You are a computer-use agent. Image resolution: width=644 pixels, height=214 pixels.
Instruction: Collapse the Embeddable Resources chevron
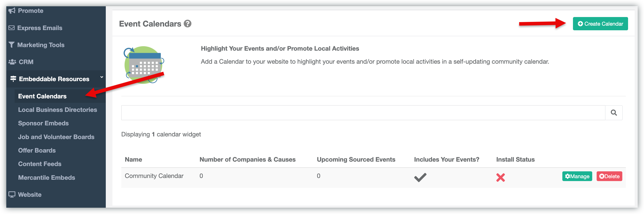pyautogui.click(x=102, y=77)
